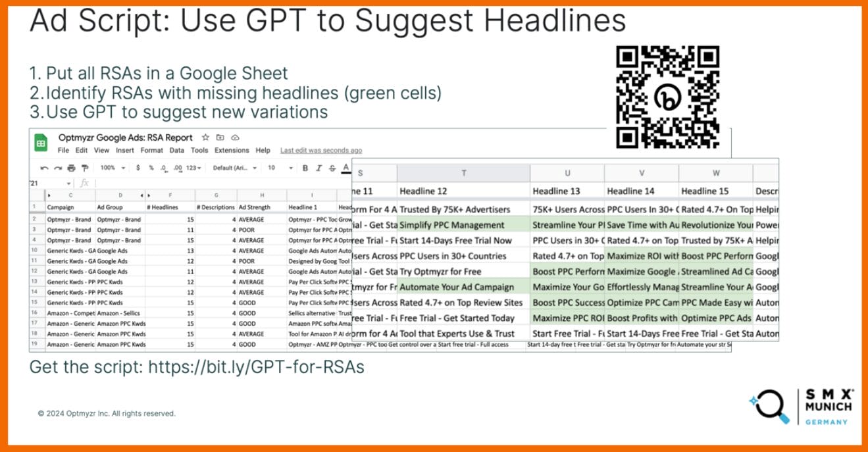Open the Extensions menu

(x=232, y=151)
